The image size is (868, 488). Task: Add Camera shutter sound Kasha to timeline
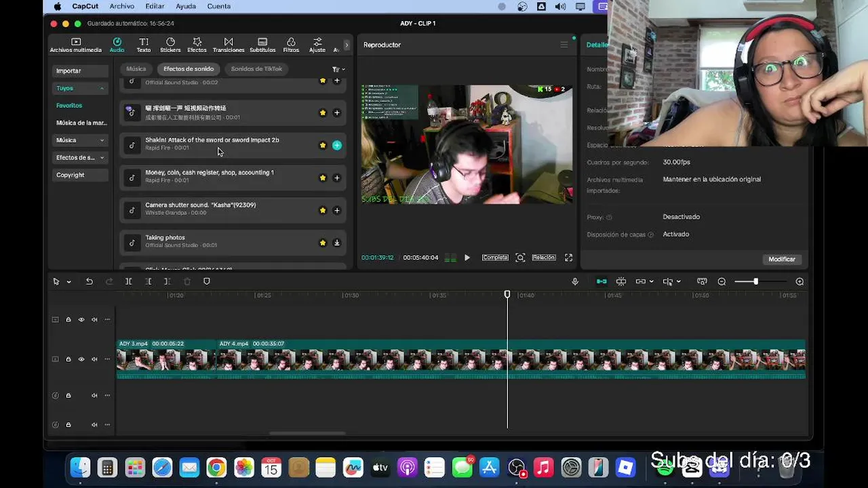coord(337,210)
